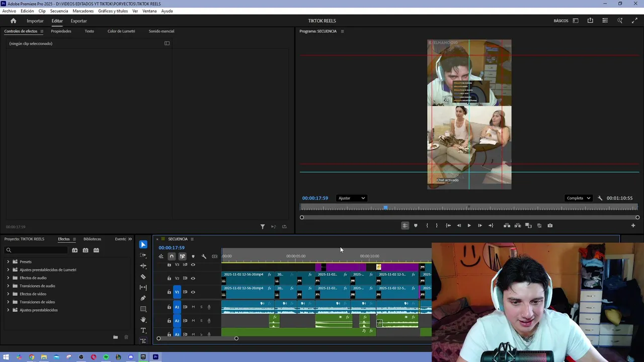Go to Out point in Program monitor
Viewport: 644px width, 362px height.
coord(491,226)
